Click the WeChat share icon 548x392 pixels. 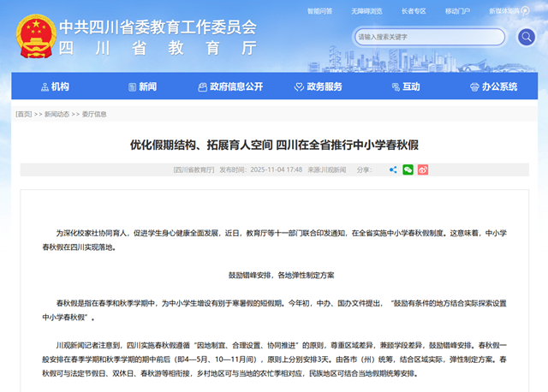pos(408,169)
